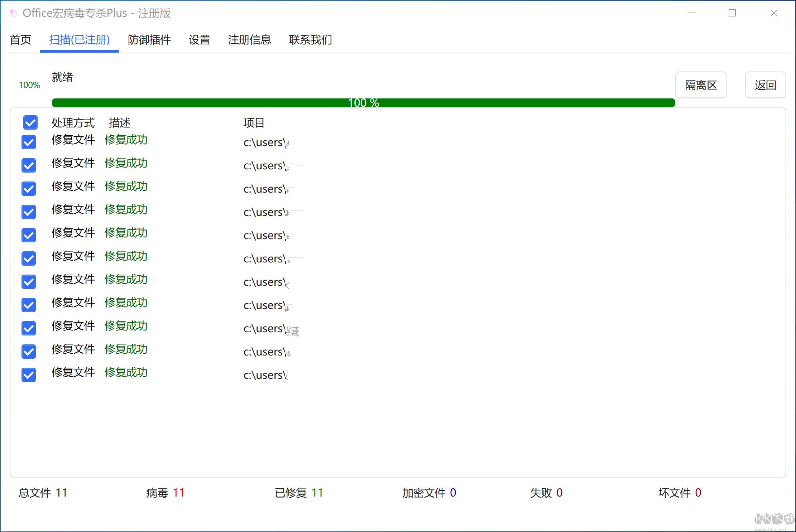Open the 联系我们 tab
Image resolution: width=796 pixels, height=532 pixels.
coord(310,40)
